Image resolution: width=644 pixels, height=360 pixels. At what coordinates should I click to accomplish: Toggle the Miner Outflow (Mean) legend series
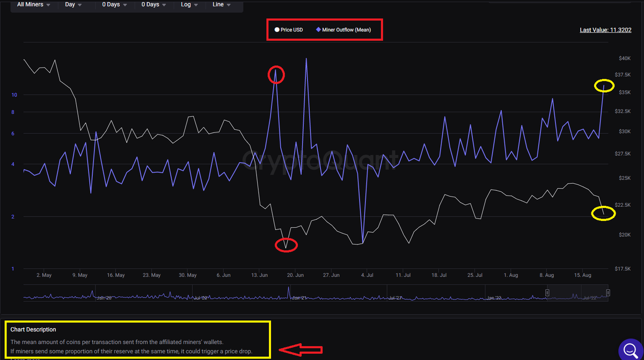coord(343,30)
